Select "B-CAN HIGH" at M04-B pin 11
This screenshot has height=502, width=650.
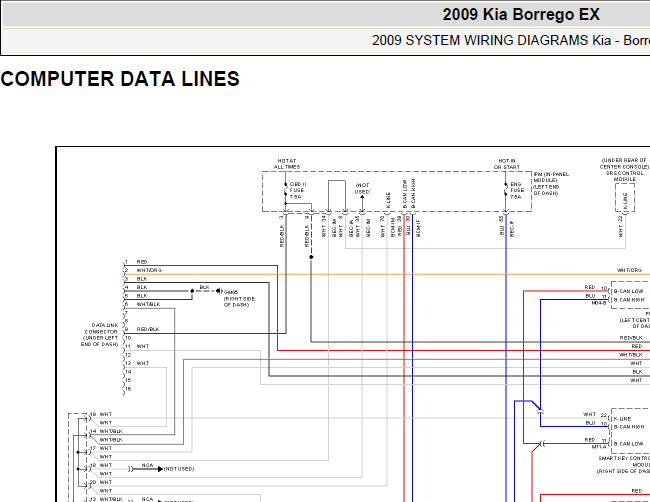[629, 300]
